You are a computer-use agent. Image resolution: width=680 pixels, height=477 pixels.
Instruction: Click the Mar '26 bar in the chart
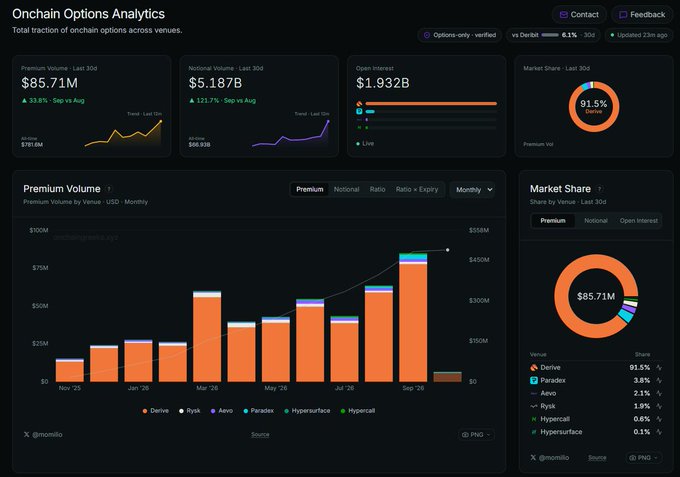(x=207, y=337)
